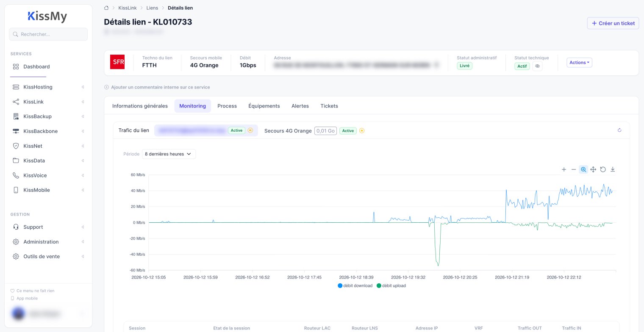The image size is (644, 332).
Task: Click the Livré administrative status badge
Action: coord(465,66)
